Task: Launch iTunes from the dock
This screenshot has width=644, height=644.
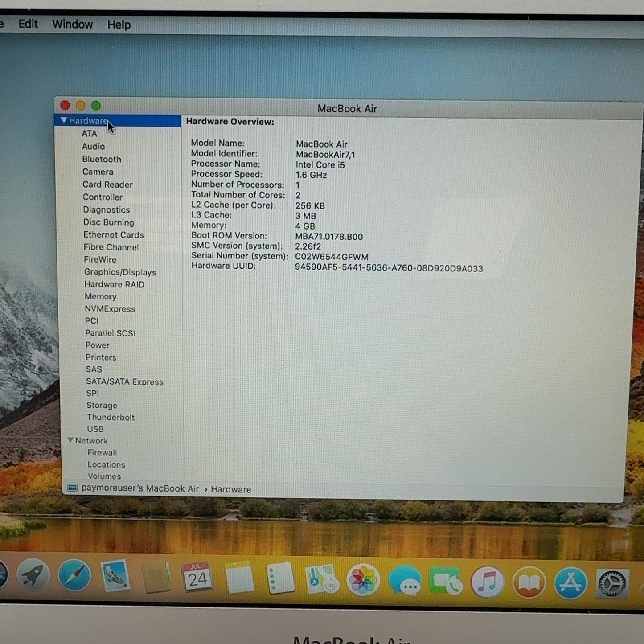Action: point(488,582)
